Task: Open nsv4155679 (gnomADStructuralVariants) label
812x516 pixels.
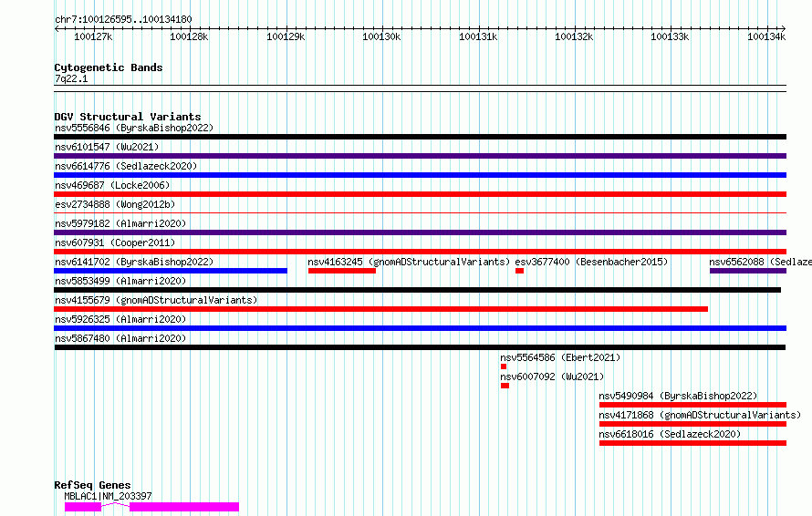Action: (x=156, y=300)
